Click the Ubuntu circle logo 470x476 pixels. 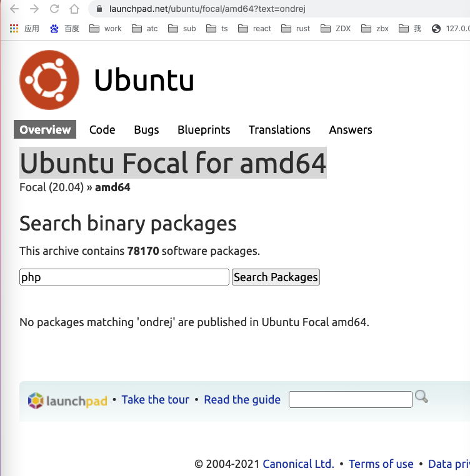[49, 80]
